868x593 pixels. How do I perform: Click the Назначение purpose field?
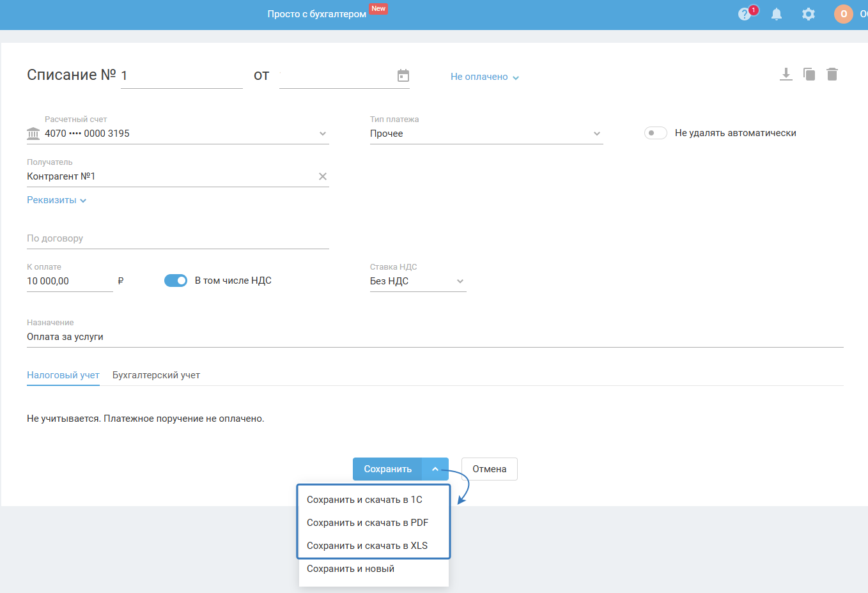pos(435,337)
